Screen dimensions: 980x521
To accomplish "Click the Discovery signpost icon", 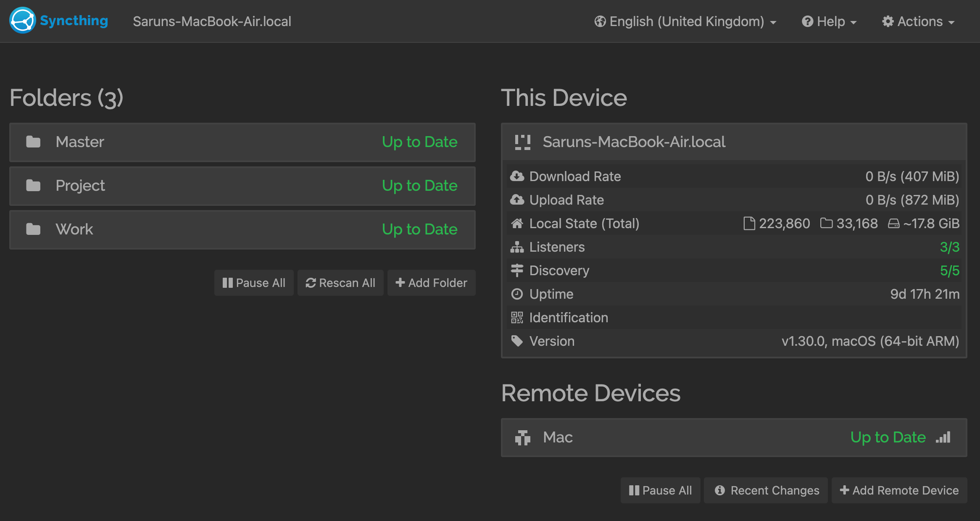I will pyautogui.click(x=517, y=271).
